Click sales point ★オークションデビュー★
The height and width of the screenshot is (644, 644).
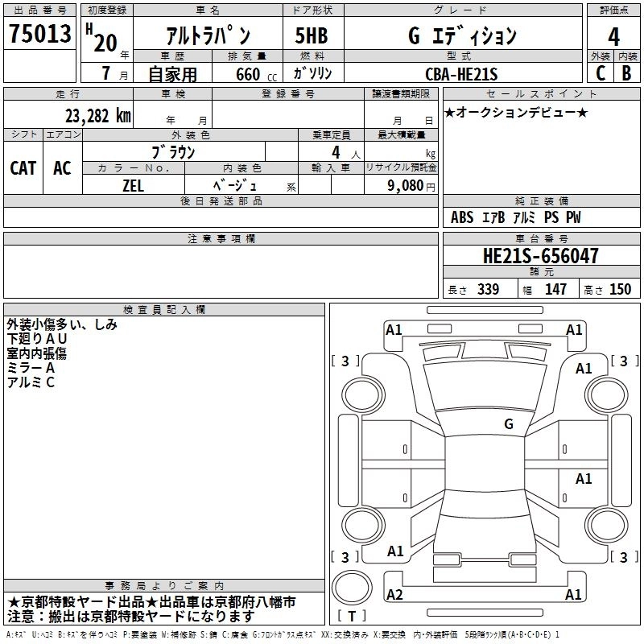(516, 113)
